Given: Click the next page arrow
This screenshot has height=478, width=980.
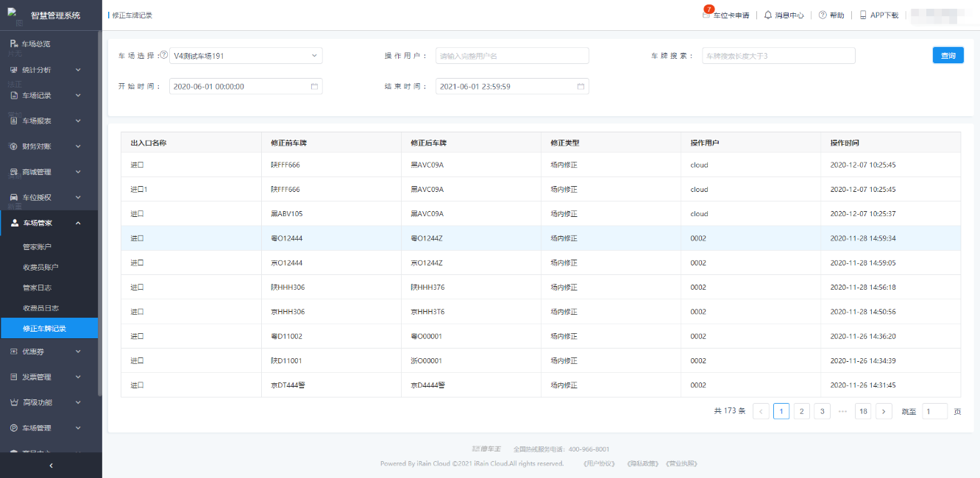Looking at the screenshot, I should (x=884, y=411).
